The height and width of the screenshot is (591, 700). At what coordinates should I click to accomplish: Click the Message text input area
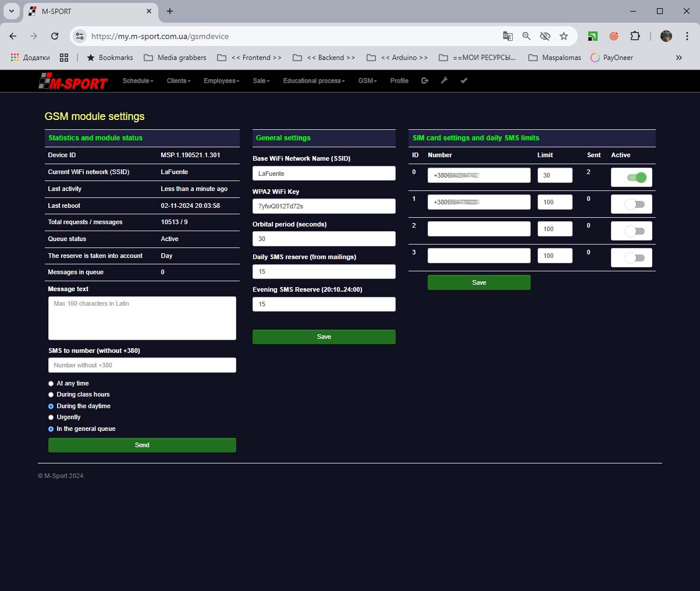point(142,318)
